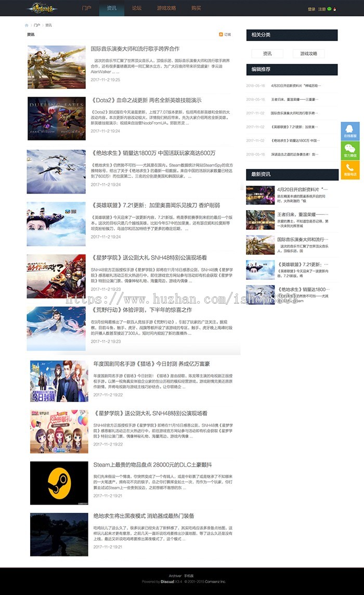This screenshot has width=364, height=595.
Task: Click 门户 in the breadcrumb
Action: 37,25
